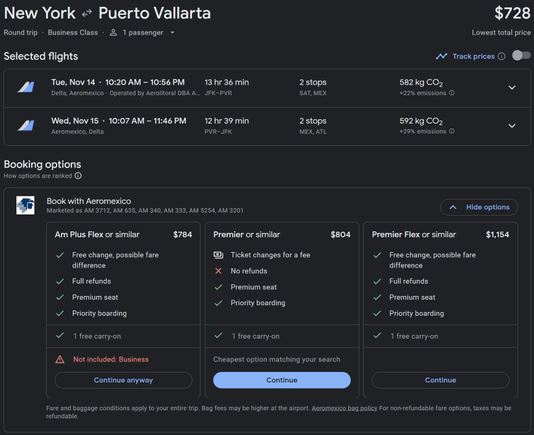The width and height of the screenshot is (534, 435).
Task: Click the info icon beside +29% emissions
Action: tap(452, 131)
